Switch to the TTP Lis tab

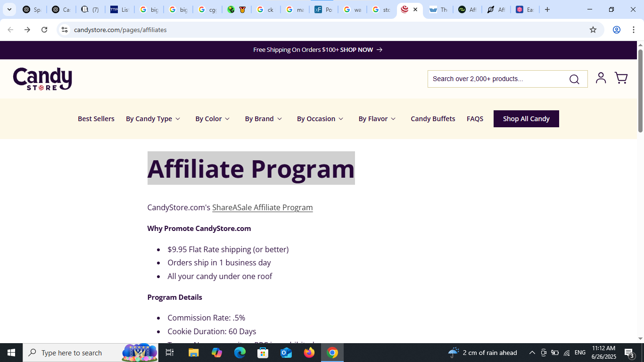point(119,9)
